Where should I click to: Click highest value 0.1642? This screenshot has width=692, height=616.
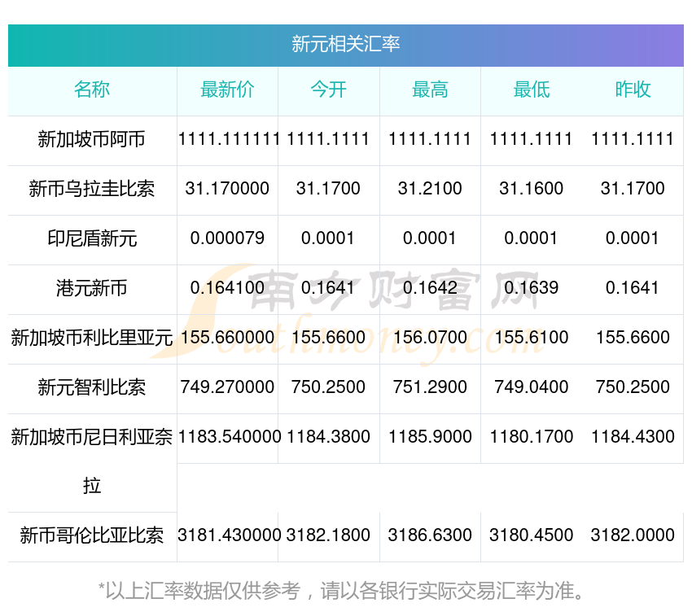[x=430, y=288]
